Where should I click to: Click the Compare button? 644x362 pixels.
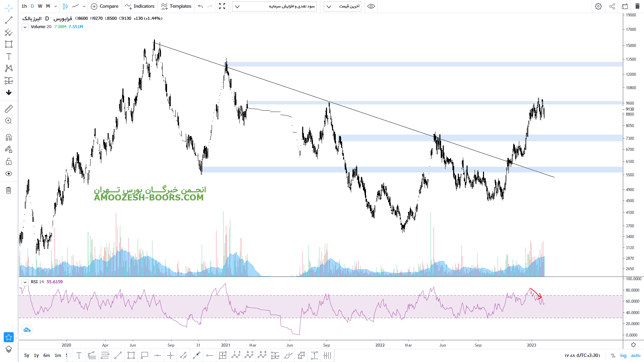pos(105,6)
